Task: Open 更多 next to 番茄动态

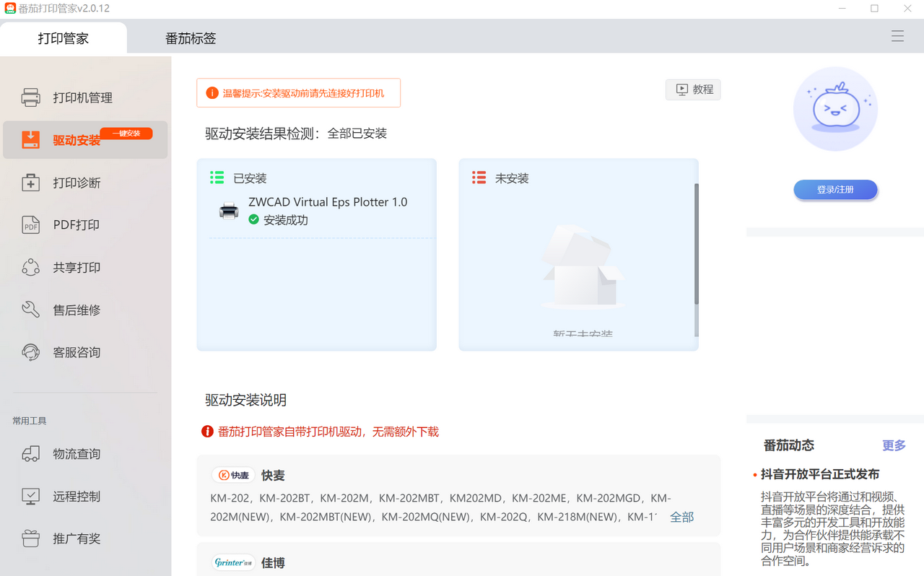Action: click(x=894, y=445)
